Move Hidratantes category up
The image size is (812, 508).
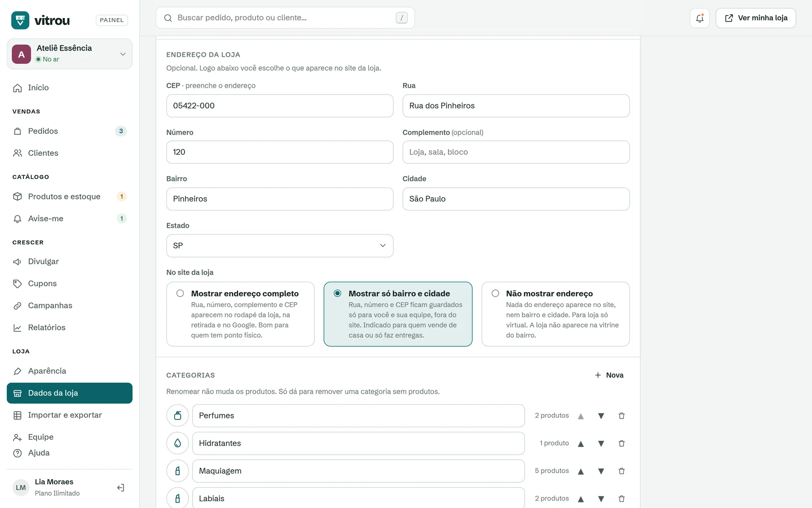[581, 443]
